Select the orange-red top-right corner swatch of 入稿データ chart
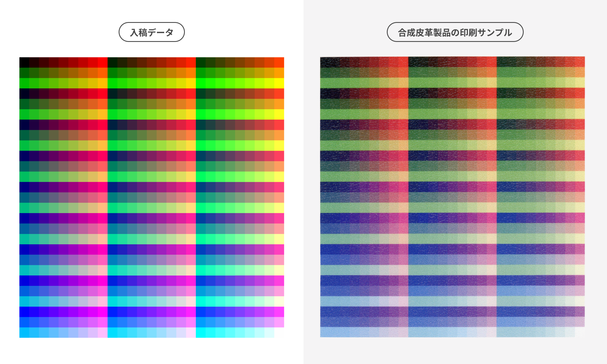 pos(279,62)
